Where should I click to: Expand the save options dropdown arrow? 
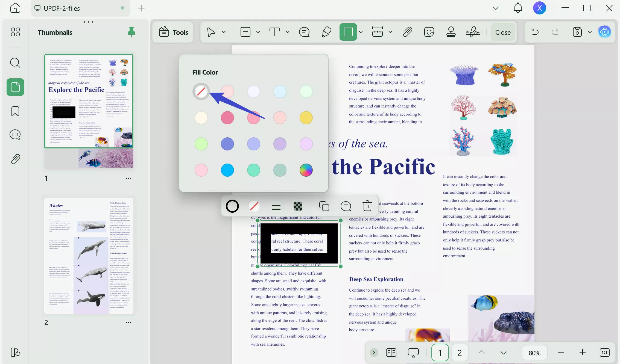(590, 32)
